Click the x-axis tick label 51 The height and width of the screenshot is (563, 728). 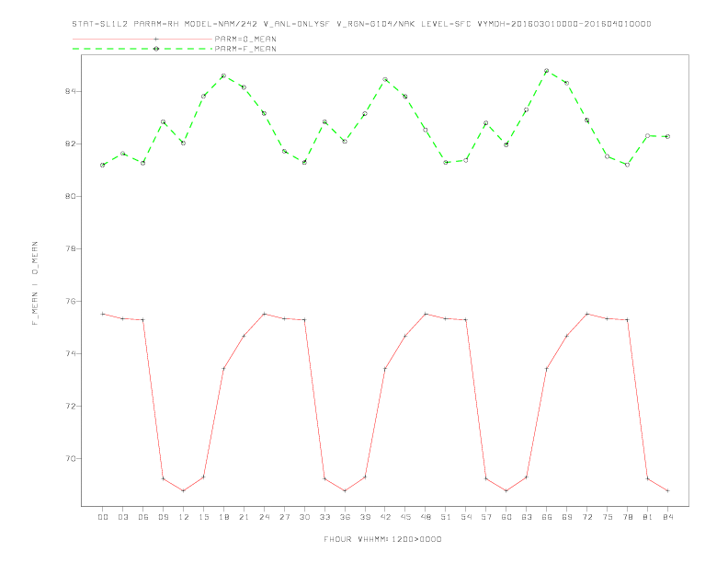coord(446,517)
